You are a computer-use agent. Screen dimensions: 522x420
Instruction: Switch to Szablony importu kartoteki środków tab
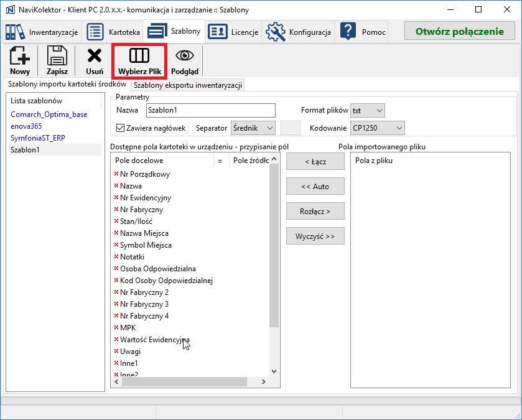click(67, 84)
